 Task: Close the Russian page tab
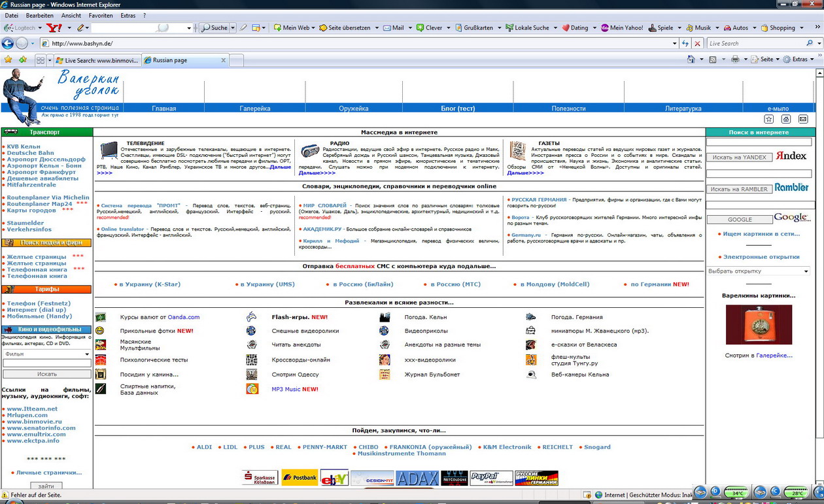pos(223,60)
